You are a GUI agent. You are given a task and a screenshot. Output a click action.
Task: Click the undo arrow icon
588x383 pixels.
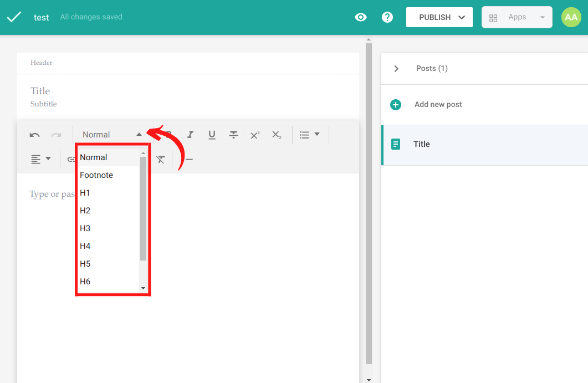coord(34,135)
